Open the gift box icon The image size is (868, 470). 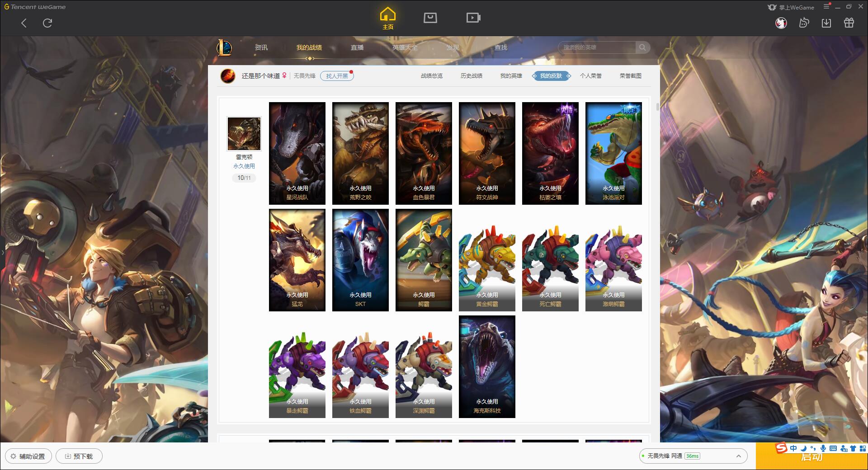click(x=849, y=23)
